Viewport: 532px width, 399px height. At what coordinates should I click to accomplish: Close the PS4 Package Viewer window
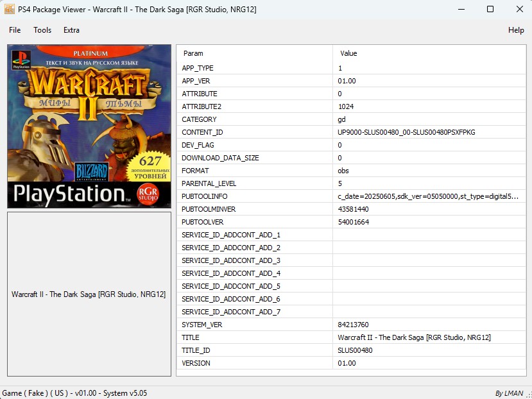coord(519,9)
